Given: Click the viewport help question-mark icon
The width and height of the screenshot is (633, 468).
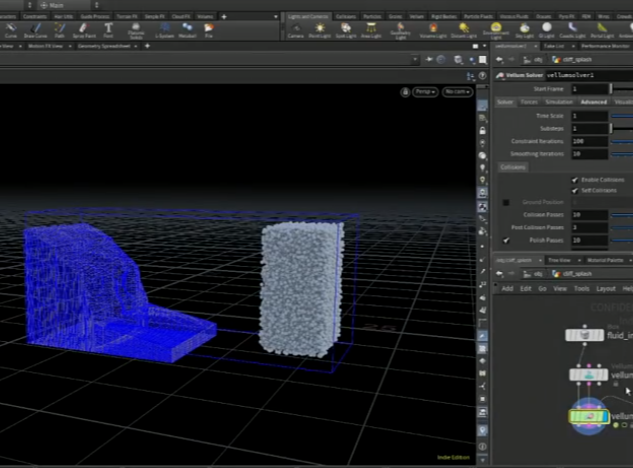Looking at the screenshot, I should pos(482,76).
